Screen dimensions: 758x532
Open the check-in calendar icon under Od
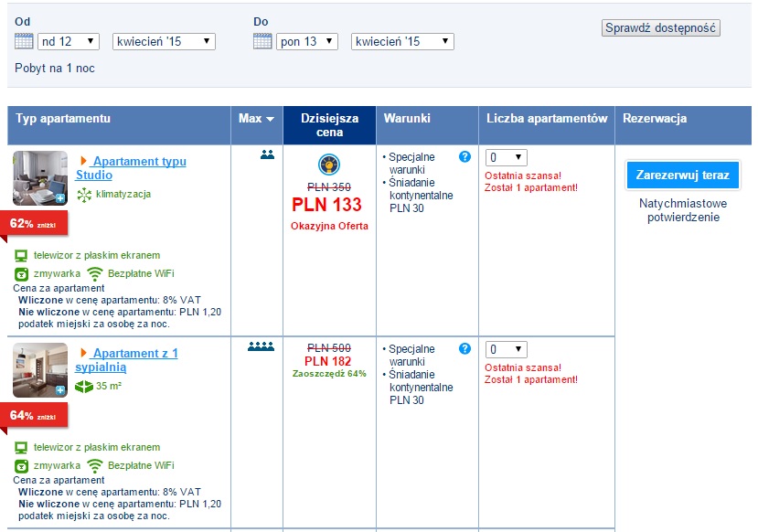[x=24, y=41]
